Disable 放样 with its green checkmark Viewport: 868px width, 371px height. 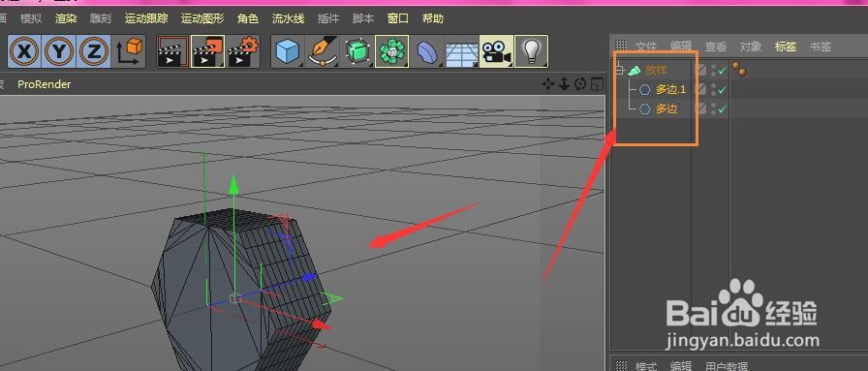[722, 71]
